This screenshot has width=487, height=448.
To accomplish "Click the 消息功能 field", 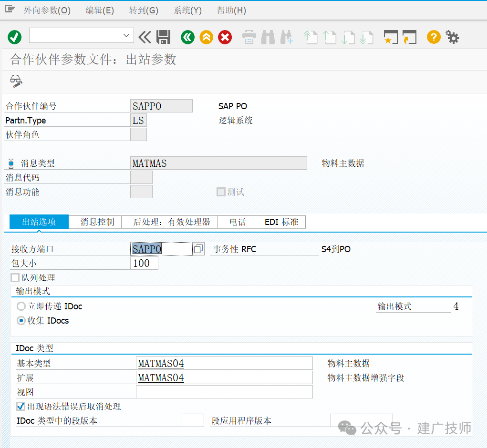I will pyautogui.click(x=141, y=192).
